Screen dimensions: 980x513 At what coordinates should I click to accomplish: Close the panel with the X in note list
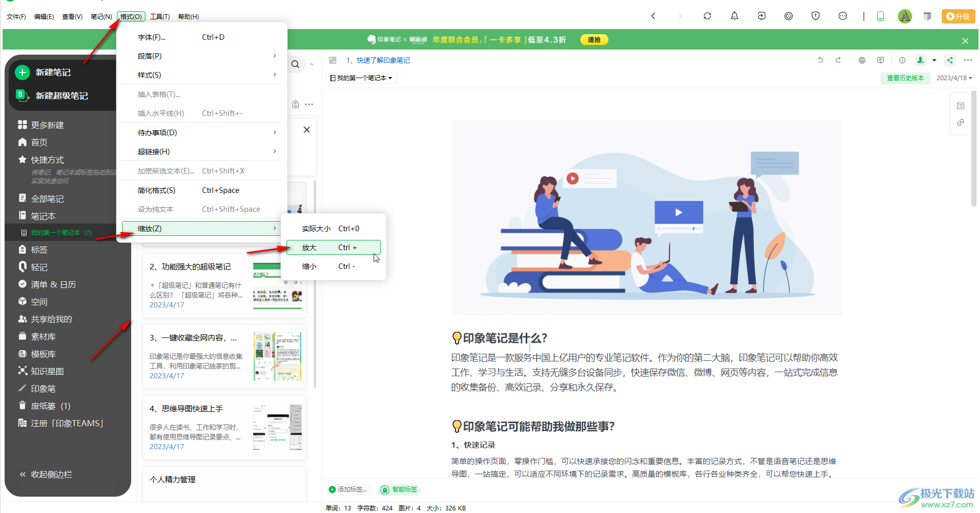click(x=307, y=130)
